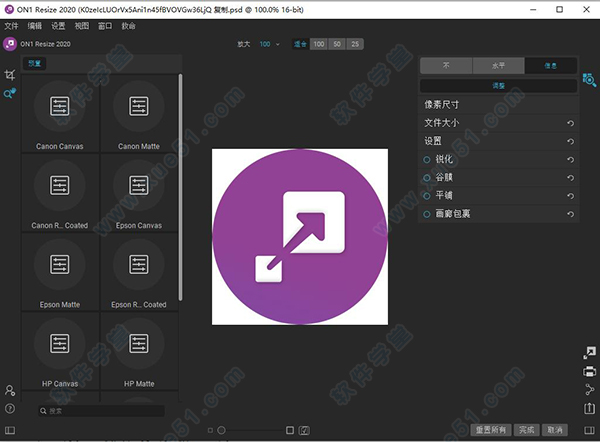Enable the 锐化 toggle

(427, 160)
